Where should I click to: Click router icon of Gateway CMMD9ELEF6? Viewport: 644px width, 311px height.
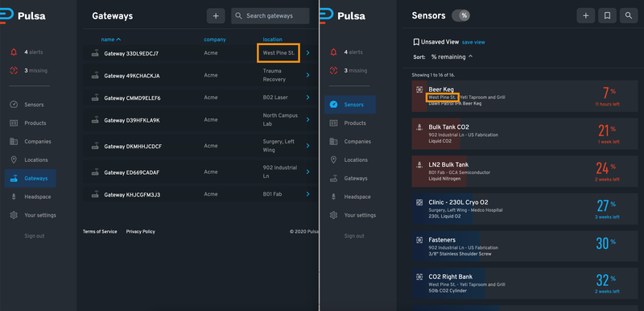coord(95,97)
